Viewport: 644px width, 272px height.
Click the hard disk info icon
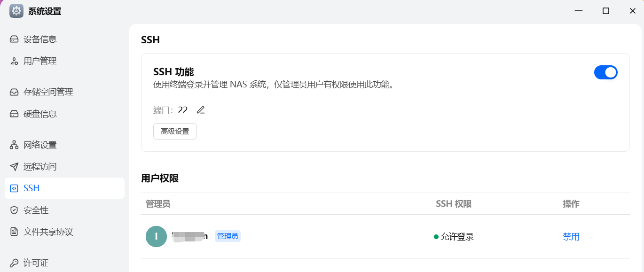14,114
